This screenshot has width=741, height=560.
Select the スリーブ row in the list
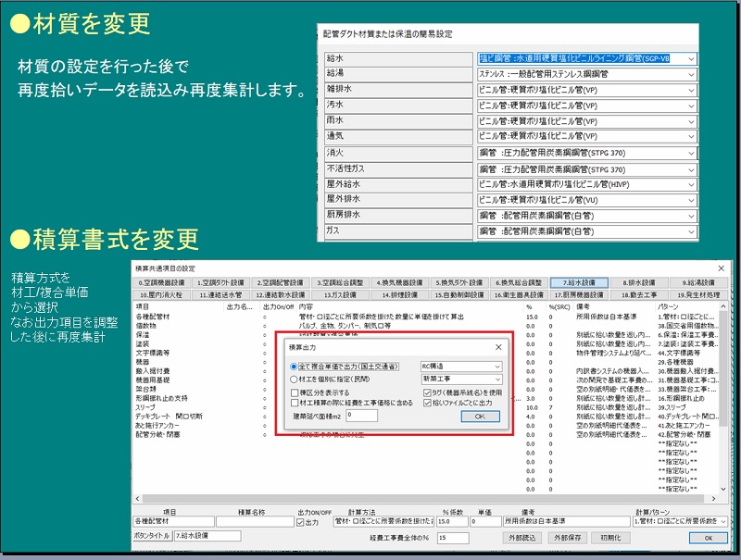(x=425, y=407)
